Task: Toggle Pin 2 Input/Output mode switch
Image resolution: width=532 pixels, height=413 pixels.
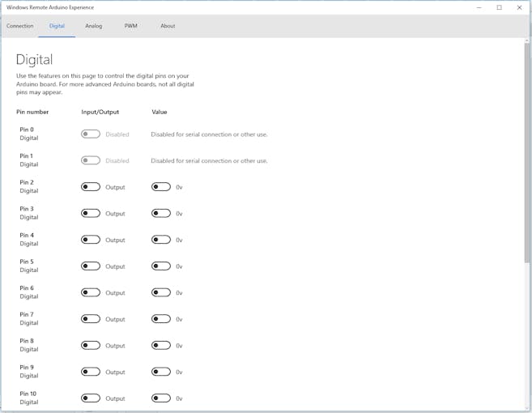Action: tap(91, 187)
